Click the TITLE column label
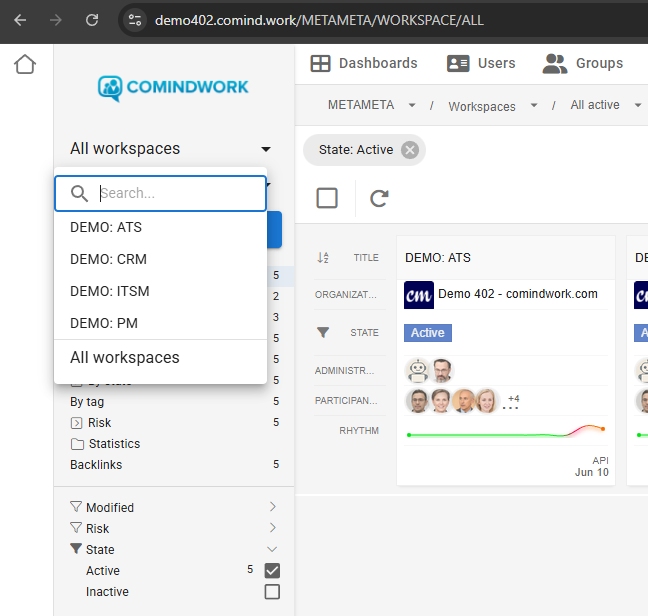 (x=366, y=258)
